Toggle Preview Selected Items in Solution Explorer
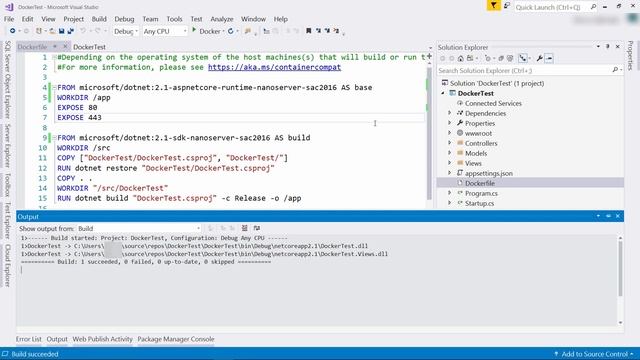The height and width of the screenshot is (360, 640). [x=549, y=58]
